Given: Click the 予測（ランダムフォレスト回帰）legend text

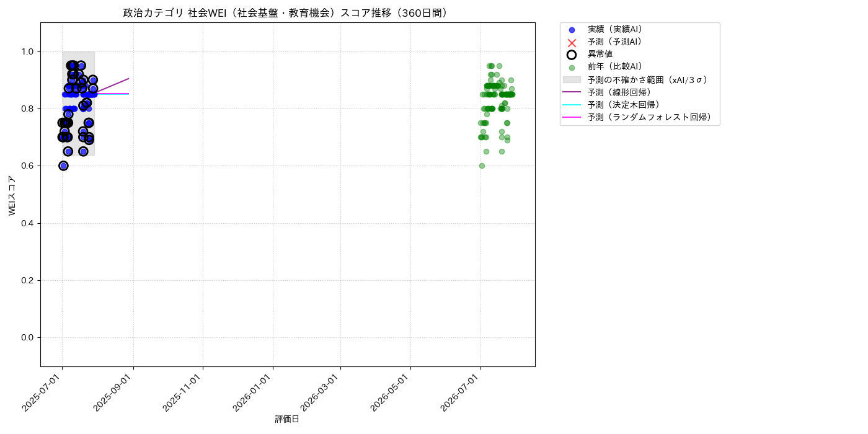Looking at the screenshot, I should pyautogui.click(x=650, y=117).
